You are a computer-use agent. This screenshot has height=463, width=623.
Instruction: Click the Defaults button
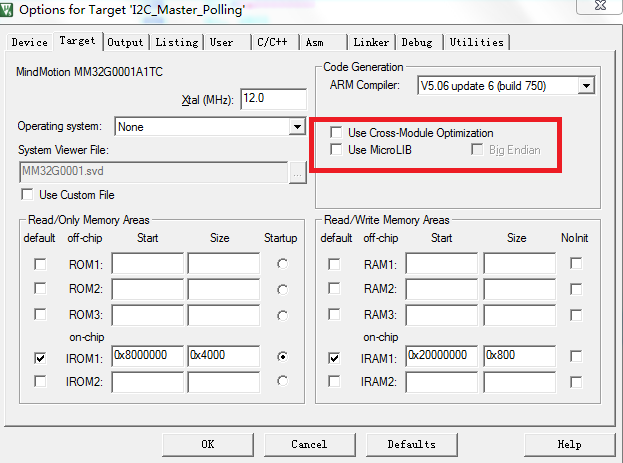point(411,444)
